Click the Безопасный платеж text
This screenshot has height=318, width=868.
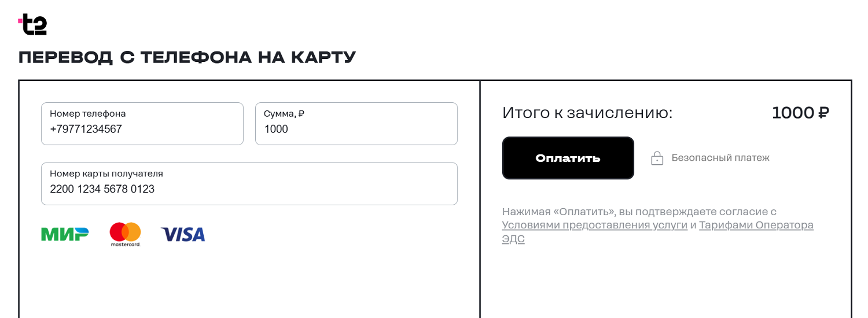click(x=720, y=158)
